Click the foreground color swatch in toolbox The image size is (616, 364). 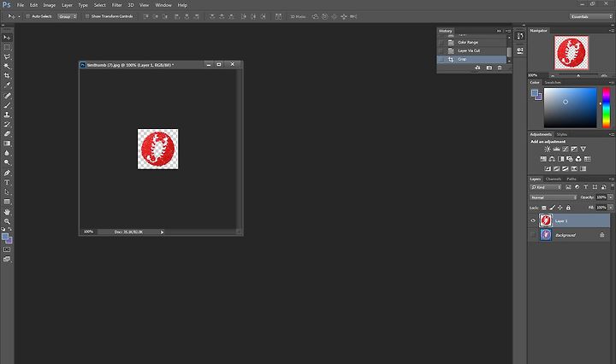pyautogui.click(x=5, y=237)
